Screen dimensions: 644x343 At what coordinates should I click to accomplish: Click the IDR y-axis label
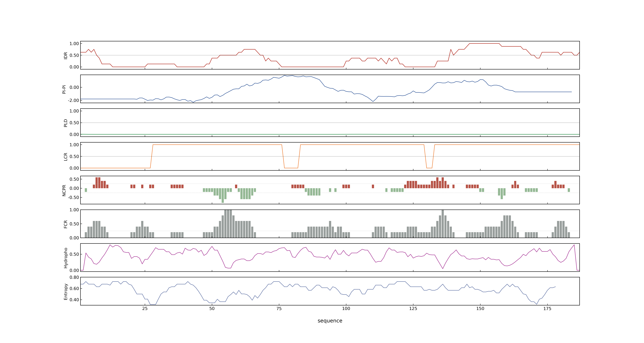pyautogui.click(x=66, y=55)
